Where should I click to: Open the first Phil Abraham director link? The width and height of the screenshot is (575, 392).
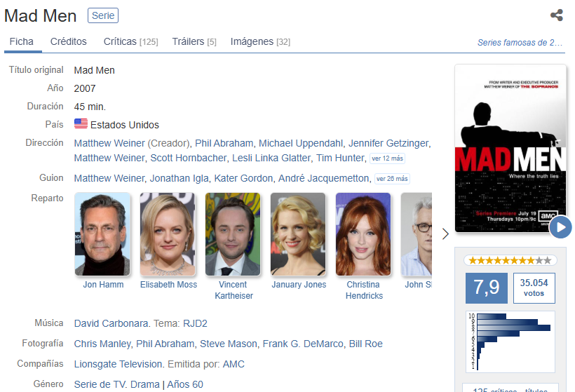224,143
